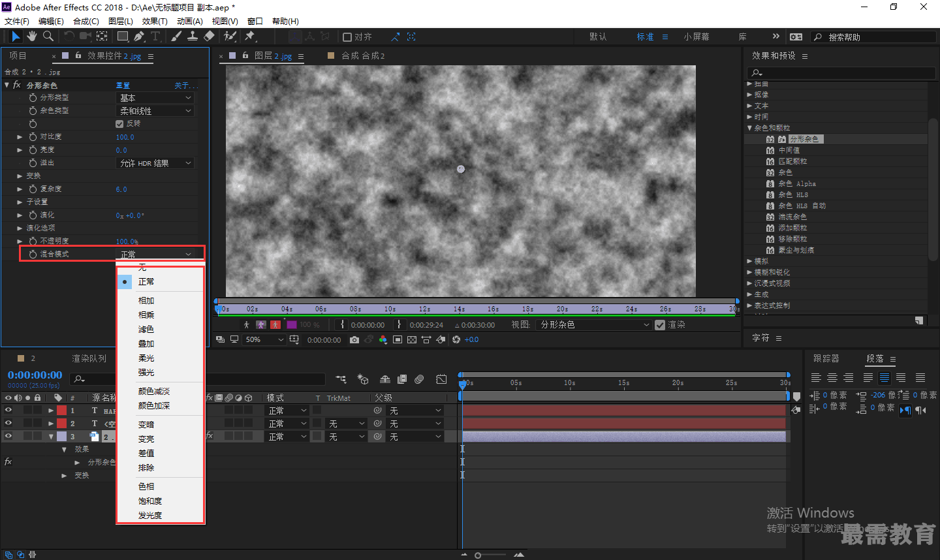The width and height of the screenshot is (940, 560).
Task: Click stopwatch for 对比度 property
Action: pos(33,136)
